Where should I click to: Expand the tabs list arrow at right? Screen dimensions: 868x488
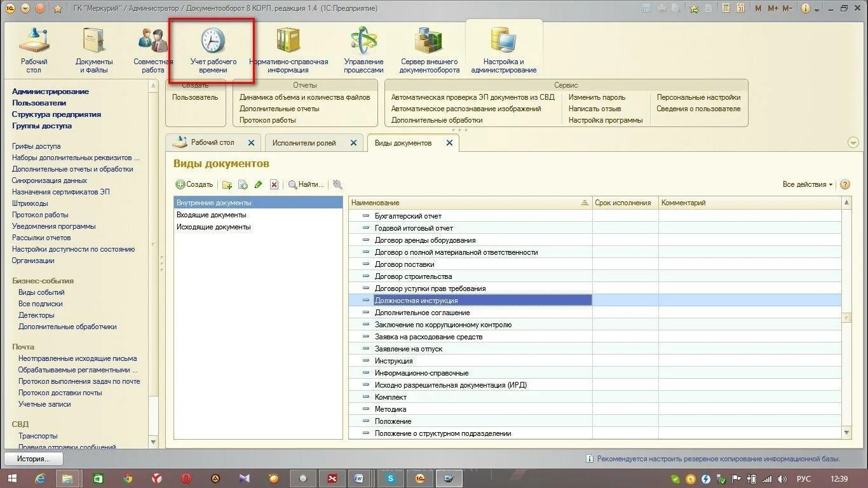(853, 142)
